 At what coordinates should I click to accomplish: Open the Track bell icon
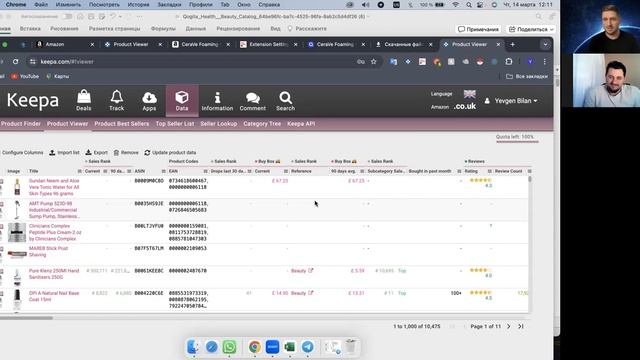[116, 100]
